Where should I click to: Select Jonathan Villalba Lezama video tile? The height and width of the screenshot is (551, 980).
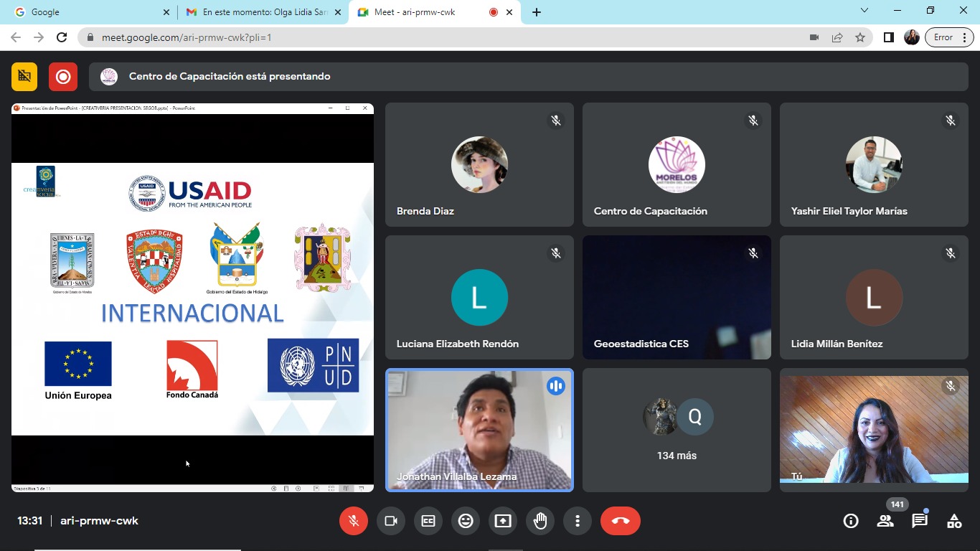click(479, 430)
